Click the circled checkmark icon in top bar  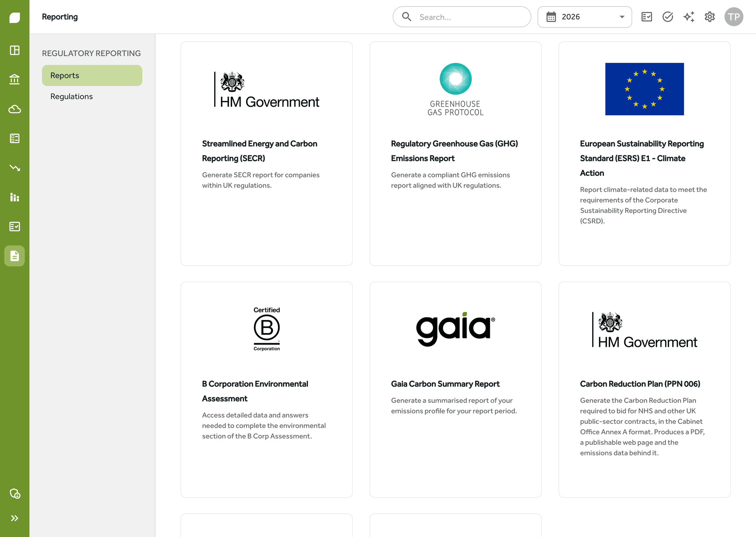click(668, 17)
